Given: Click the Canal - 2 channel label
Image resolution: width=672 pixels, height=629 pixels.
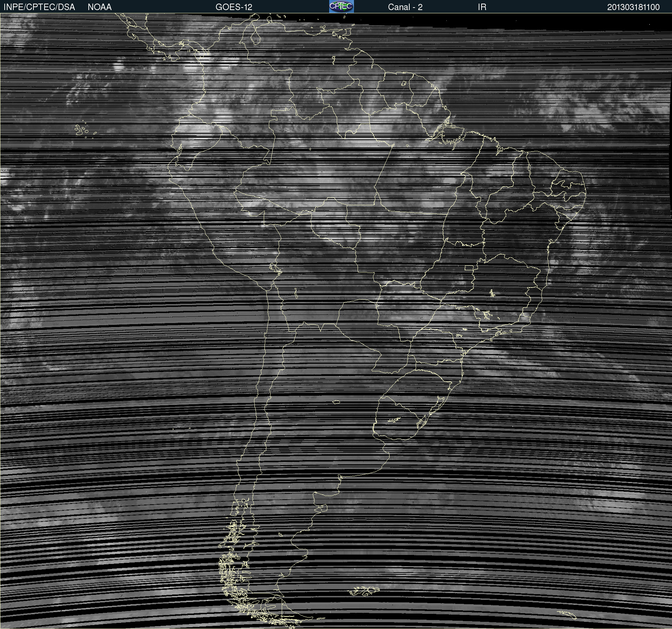Looking at the screenshot, I should (405, 7).
